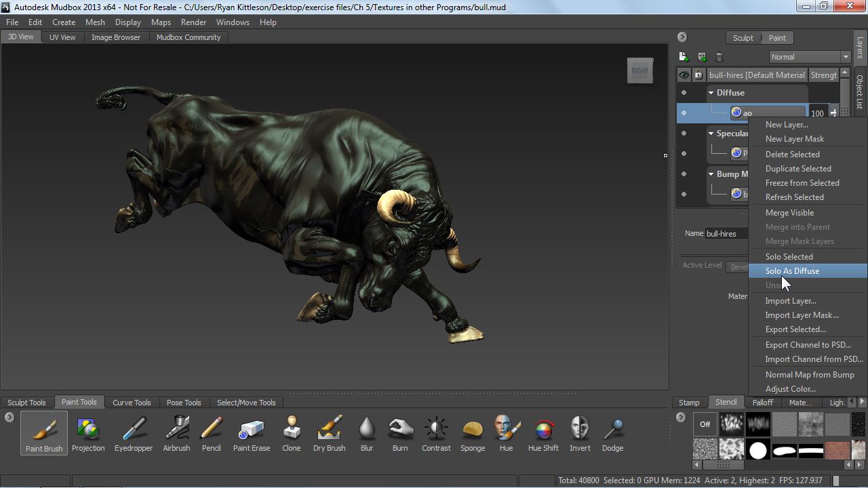The image size is (868, 488).
Task: Switch to the Falloff tab
Action: tap(763, 403)
